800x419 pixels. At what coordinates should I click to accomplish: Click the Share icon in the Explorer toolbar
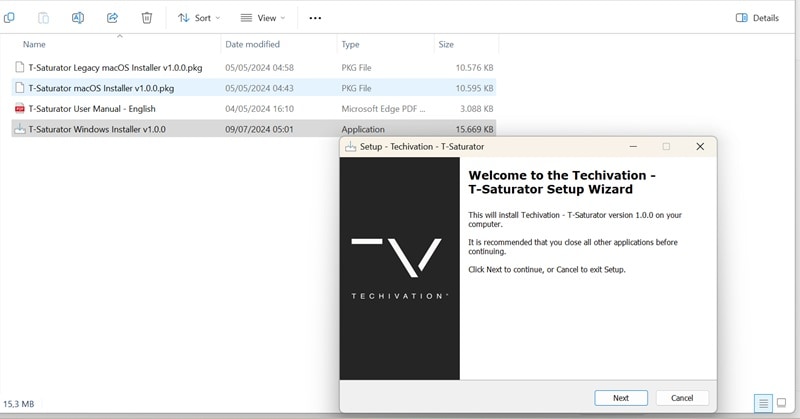[112, 18]
